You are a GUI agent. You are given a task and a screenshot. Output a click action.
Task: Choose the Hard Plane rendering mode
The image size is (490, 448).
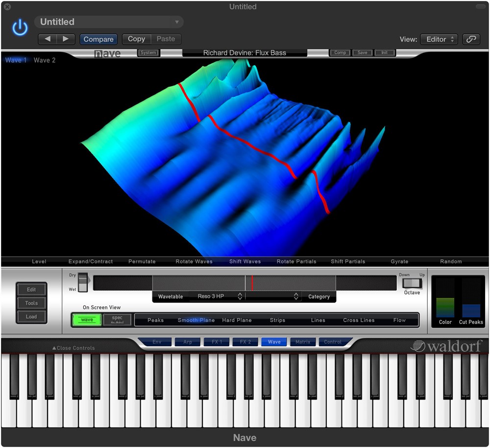point(237,320)
